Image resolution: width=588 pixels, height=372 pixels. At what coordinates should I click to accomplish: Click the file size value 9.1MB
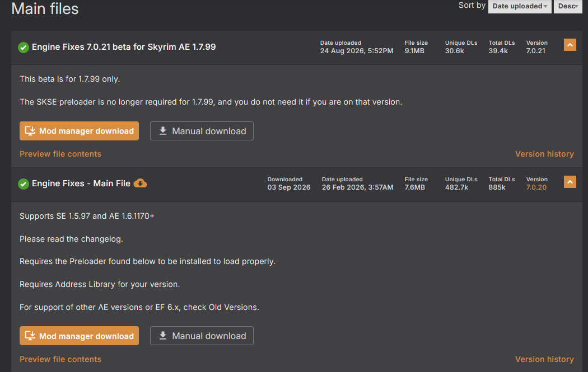click(x=414, y=50)
